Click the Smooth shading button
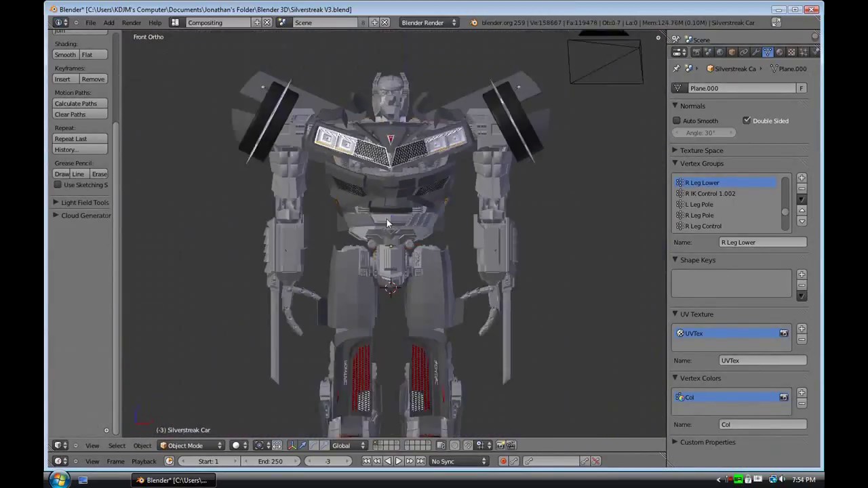Viewport: 868px width, 488px height. pyautogui.click(x=65, y=54)
